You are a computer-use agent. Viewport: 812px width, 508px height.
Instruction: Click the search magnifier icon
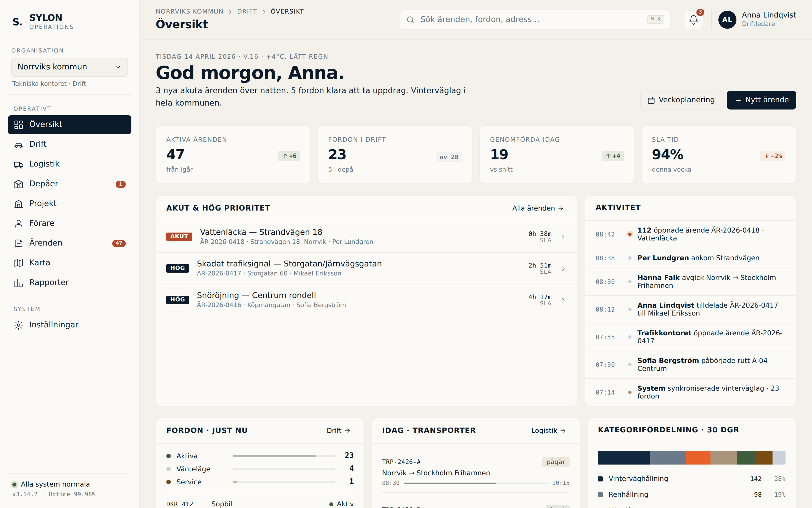(410, 20)
